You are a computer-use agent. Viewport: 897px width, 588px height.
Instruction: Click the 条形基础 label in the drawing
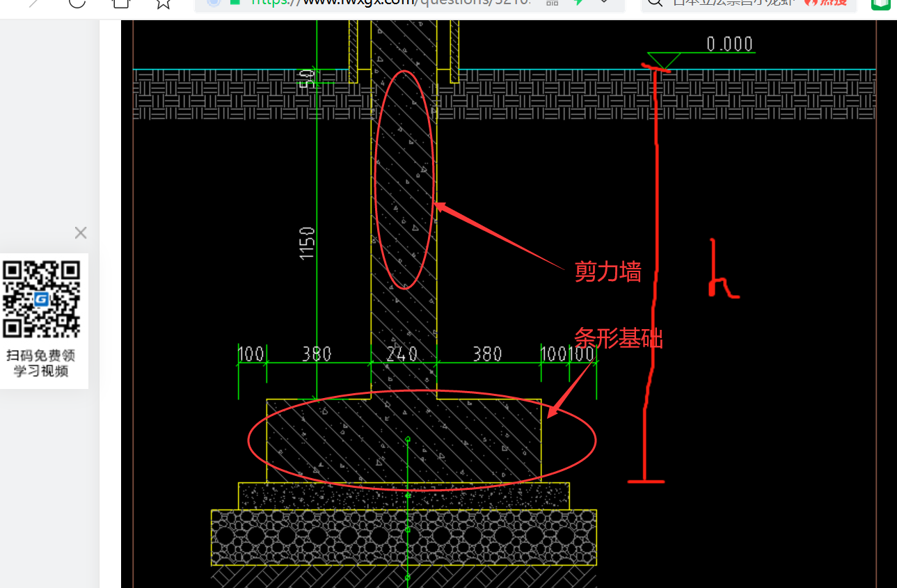coord(619,338)
